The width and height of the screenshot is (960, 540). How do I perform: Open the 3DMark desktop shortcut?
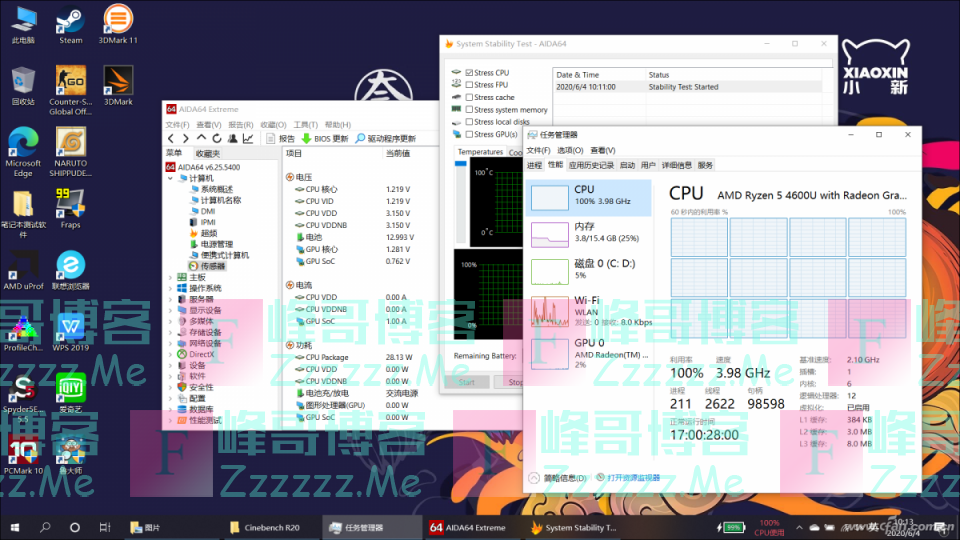118,86
